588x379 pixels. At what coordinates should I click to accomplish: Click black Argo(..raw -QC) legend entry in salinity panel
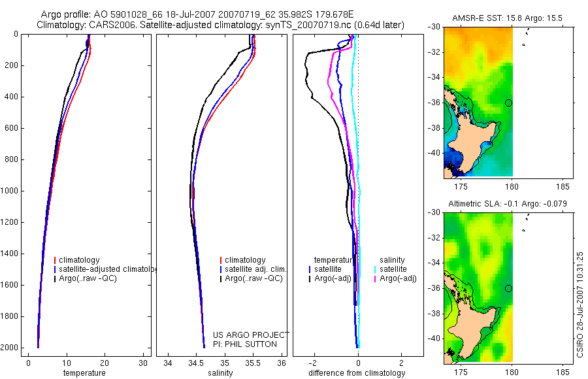point(252,278)
